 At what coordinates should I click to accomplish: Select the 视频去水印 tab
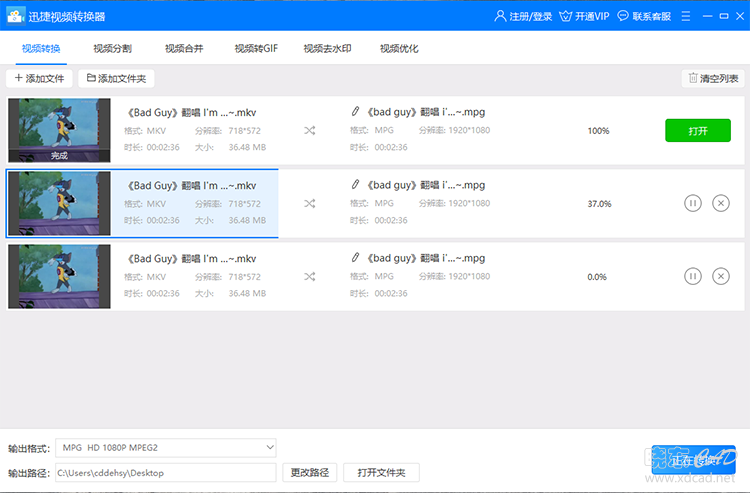pyautogui.click(x=328, y=48)
